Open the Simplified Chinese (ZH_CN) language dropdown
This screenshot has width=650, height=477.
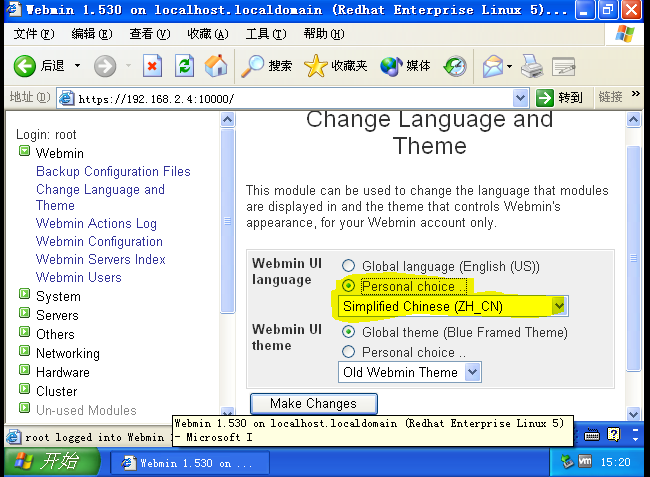point(453,306)
